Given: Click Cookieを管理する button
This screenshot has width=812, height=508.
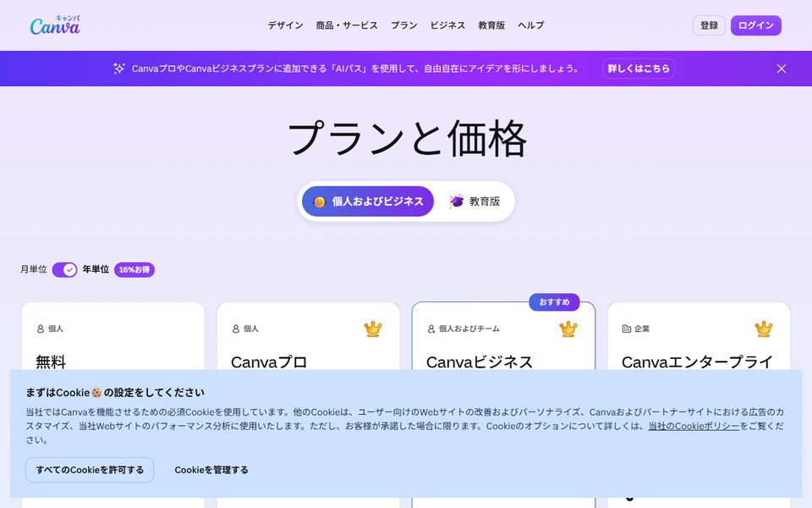Looking at the screenshot, I should pos(211,470).
